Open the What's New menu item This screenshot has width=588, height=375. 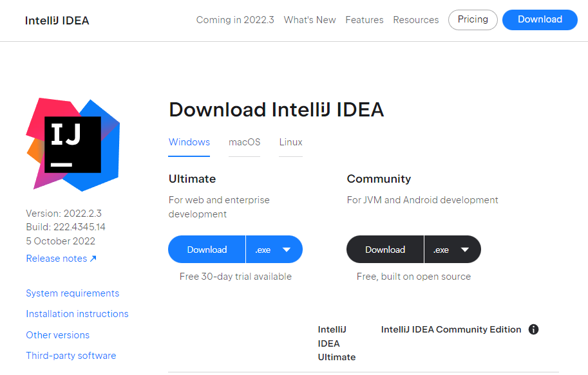tap(310, 20)
